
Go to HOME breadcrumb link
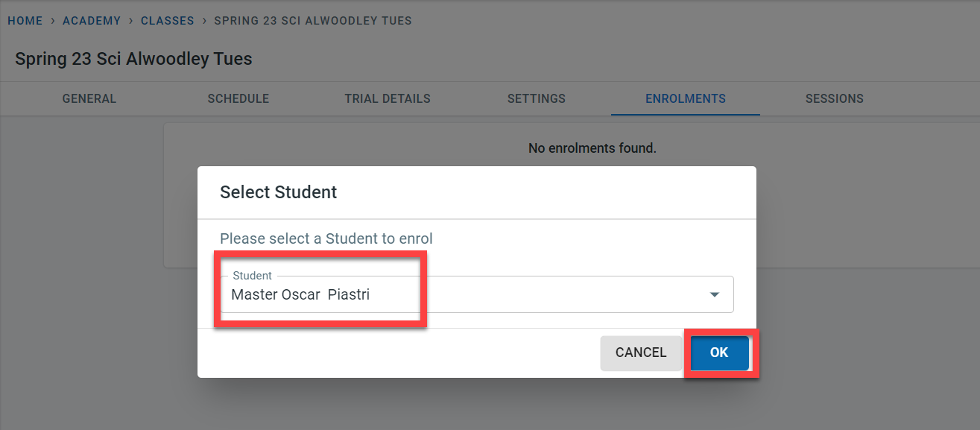coord(25,21)
